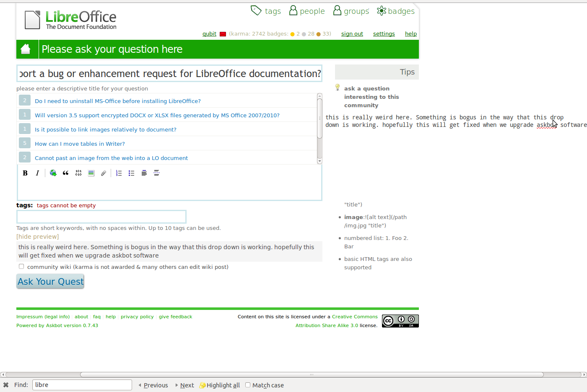587x392 pixels.
Task: Create numbered list in editor
Action: (119, 173)
